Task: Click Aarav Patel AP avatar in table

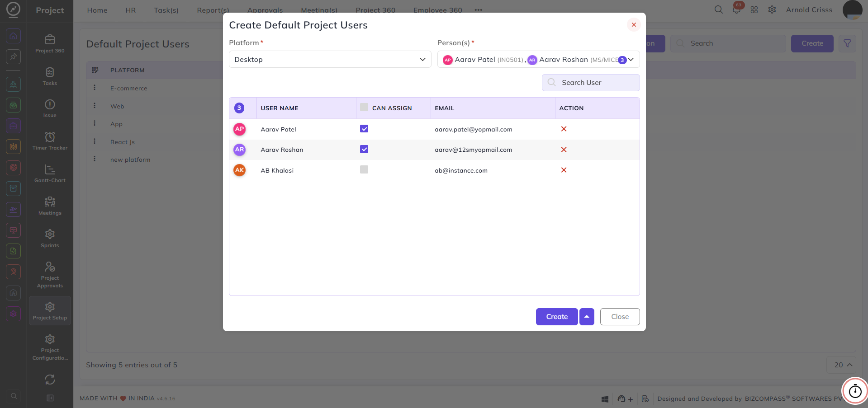Action: [239, 129]
